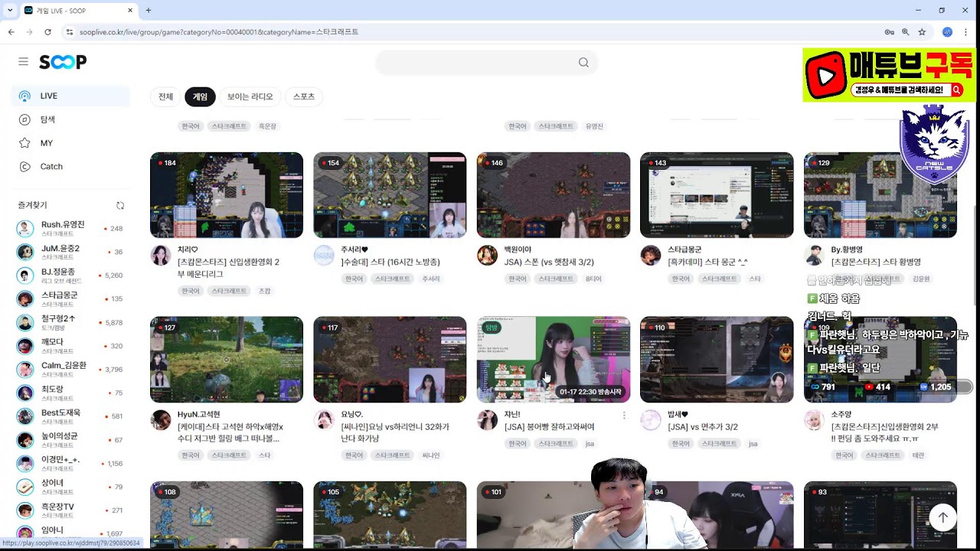
Task: Open favorite streamer 스타급몽군 in sidebar
Action: tap(70, 299)
